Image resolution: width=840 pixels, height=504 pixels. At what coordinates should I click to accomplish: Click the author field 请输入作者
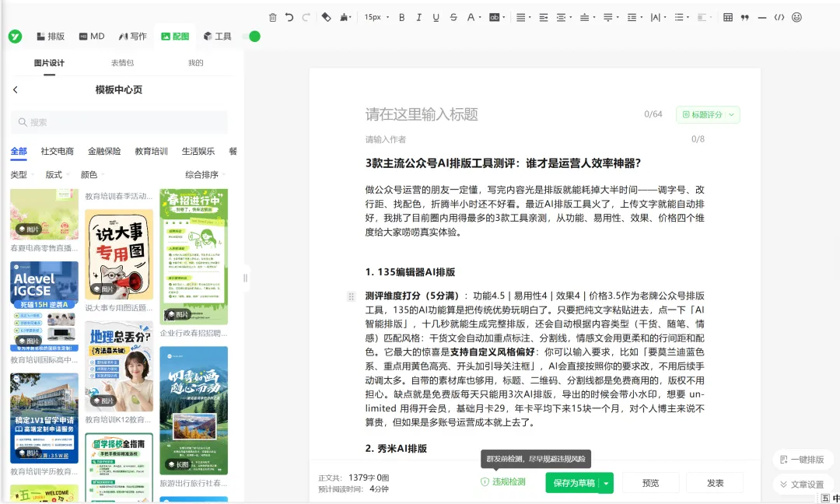click(386, 139)
